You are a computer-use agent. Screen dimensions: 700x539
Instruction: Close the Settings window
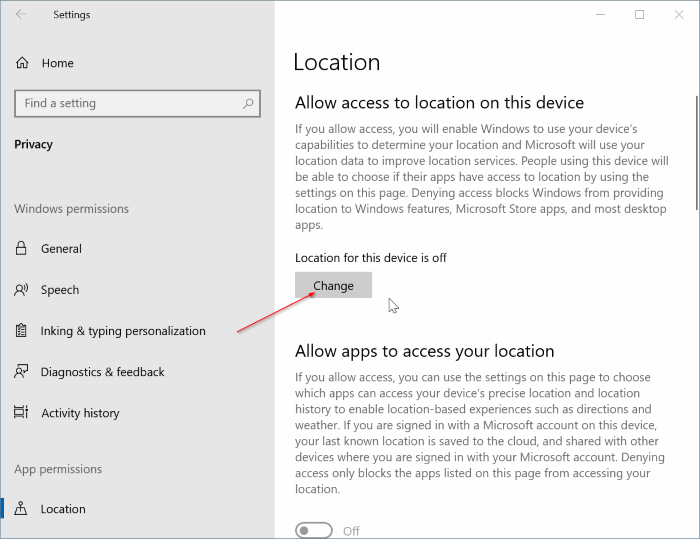tap(679, 15)
